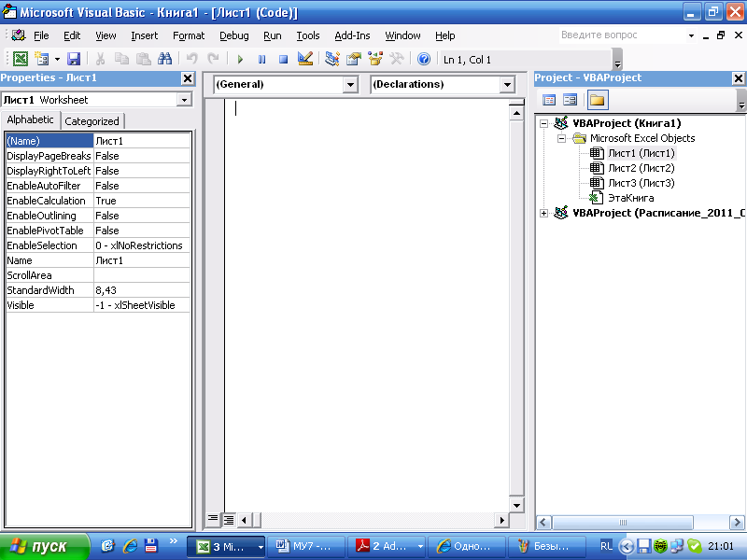747x560 pixels.
Task: Open the File menu
Action: point(41,35)
